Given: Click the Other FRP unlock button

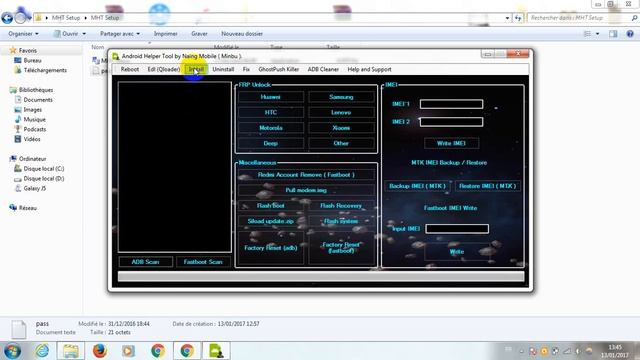Looking at the screenshot, I should (x=341, y=144).
